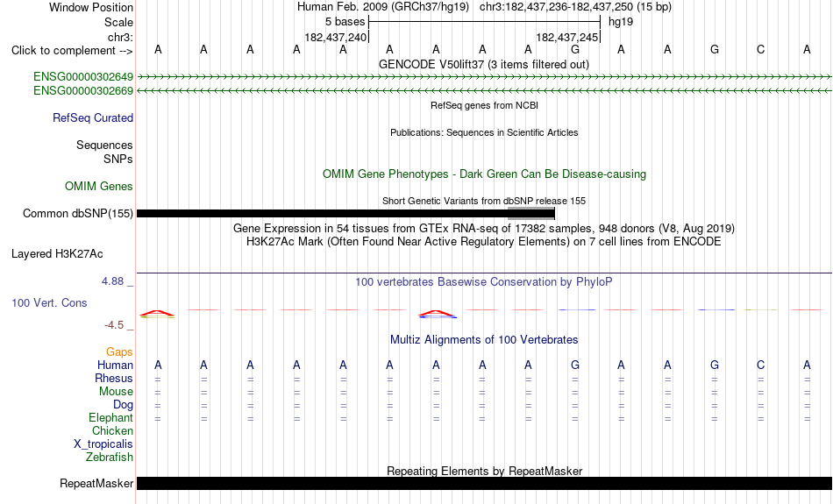Click 'Repeating Elements by RepeatMasker' title
Image resolution: width=833 pixels, height=504 pixels.
(x=485, y=471)
